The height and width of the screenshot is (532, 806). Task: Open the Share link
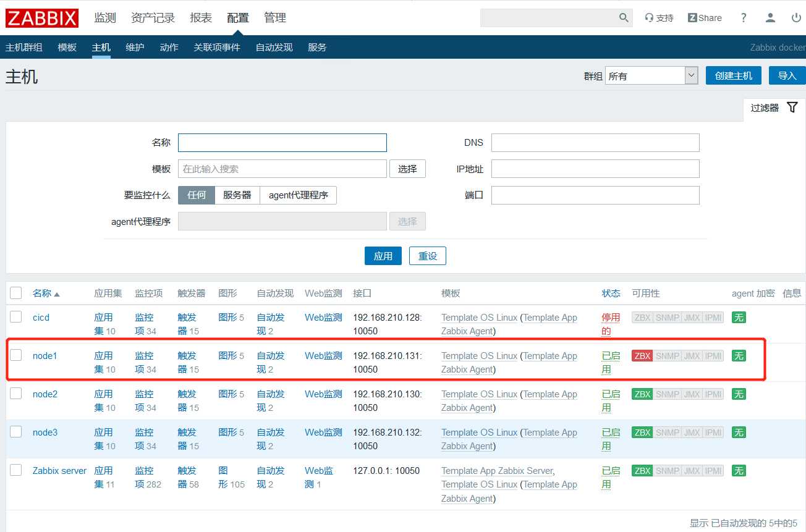tap(705, 18)
